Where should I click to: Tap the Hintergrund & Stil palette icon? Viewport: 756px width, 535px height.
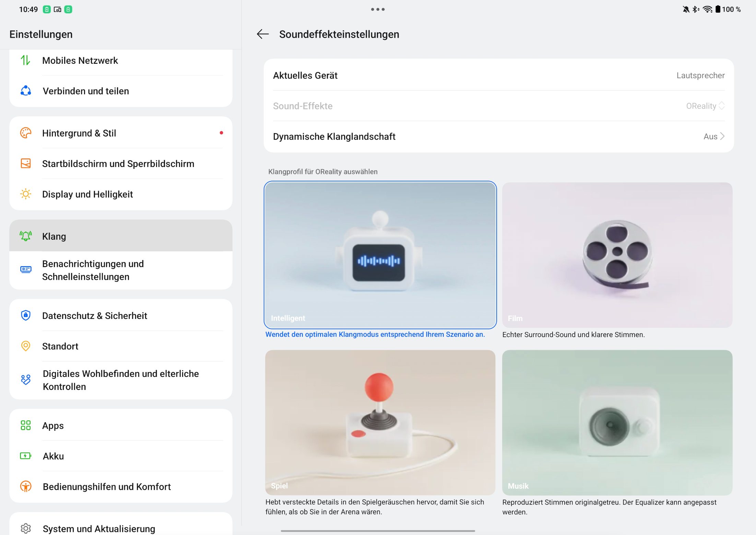pos(26,133)
